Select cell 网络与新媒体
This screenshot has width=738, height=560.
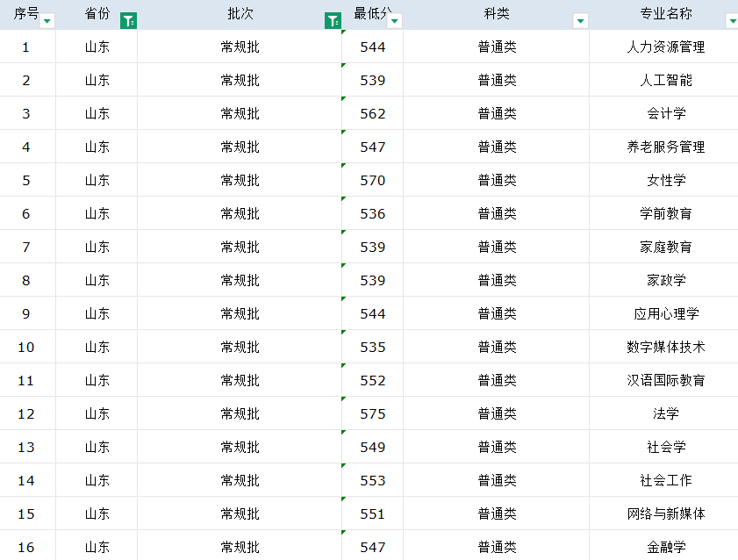663,513
